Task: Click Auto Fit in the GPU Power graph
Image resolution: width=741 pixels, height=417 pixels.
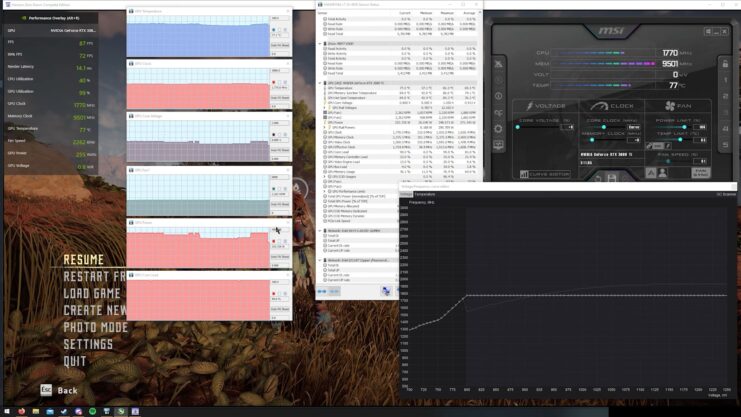Action: [x=280, y=257]
